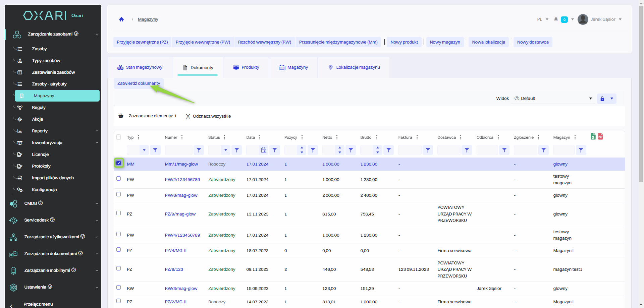Click the filter icon for Magazyn column
This screenshot has width=644, height=308.
[x=581, y=150]
